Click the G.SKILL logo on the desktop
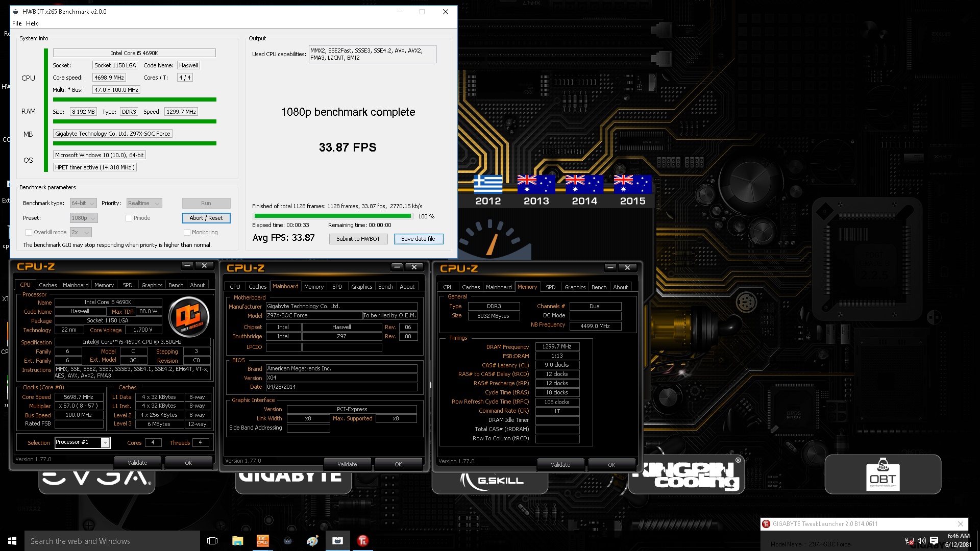The height and width of the screenshot is (551, 980). pos(492,481)
